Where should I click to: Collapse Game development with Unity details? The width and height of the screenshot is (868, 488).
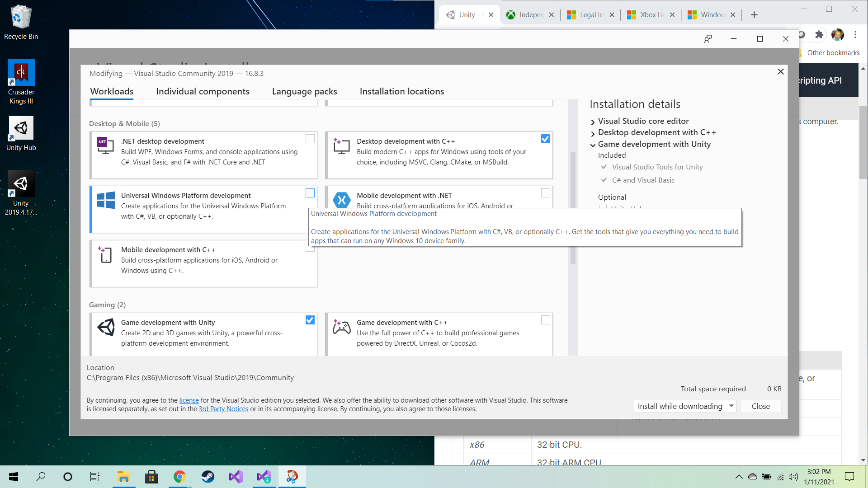pos(593,145)
